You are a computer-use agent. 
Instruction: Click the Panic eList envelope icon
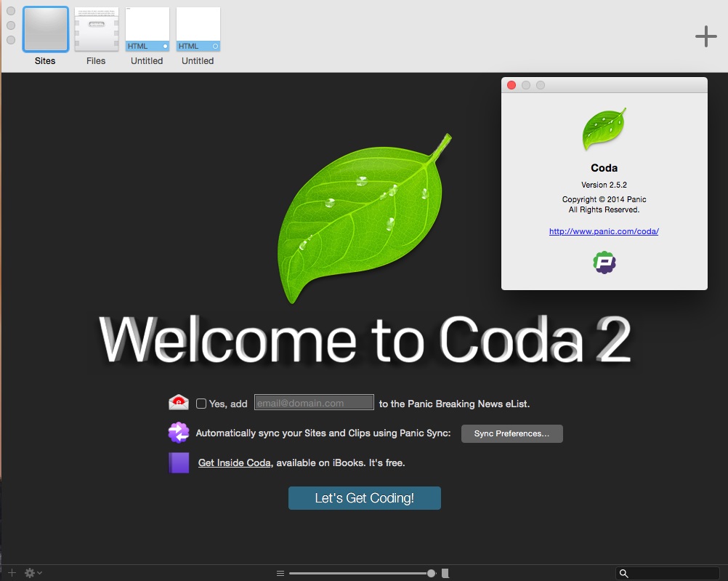coord(178,403)
